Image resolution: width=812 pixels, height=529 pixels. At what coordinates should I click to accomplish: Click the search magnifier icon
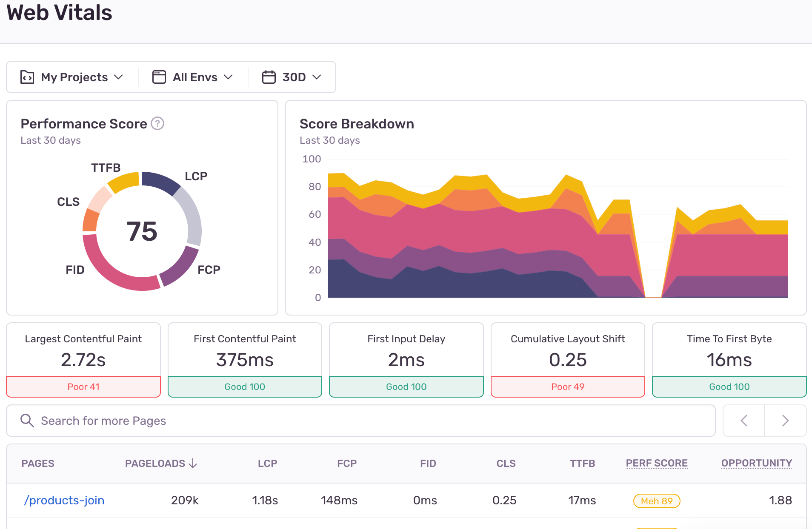(27, 421)
